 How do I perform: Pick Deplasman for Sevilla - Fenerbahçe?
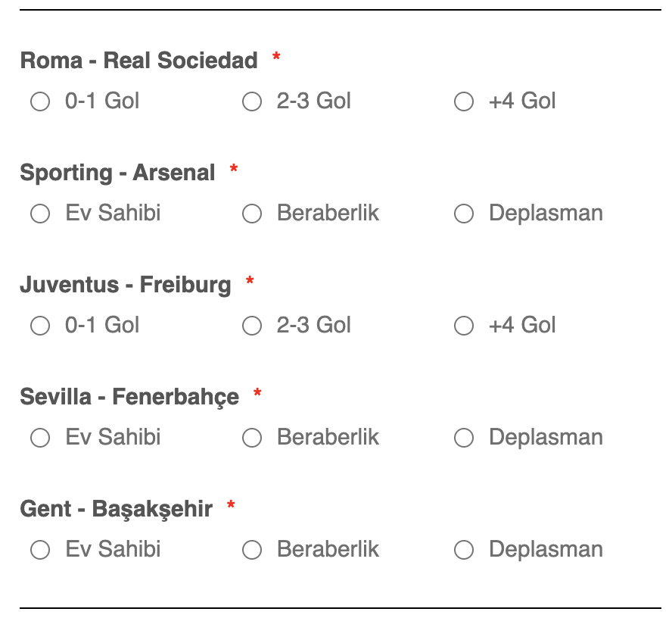(x=464, y=438)
